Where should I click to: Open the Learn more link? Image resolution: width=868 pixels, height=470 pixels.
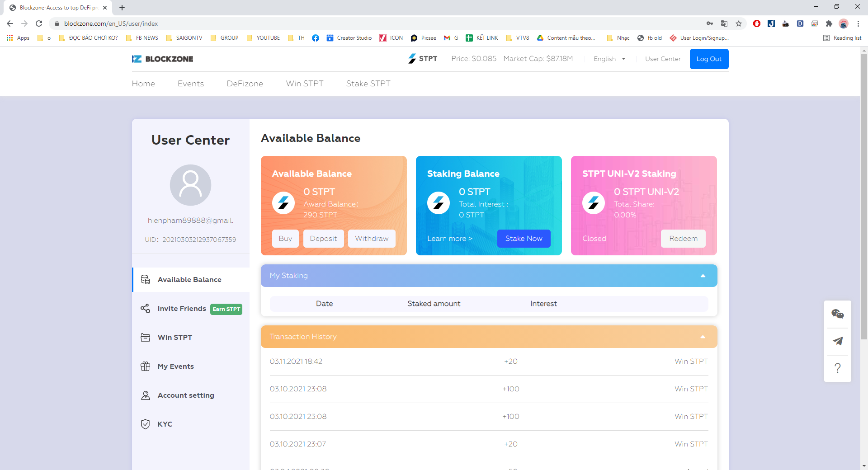(450, 239)
